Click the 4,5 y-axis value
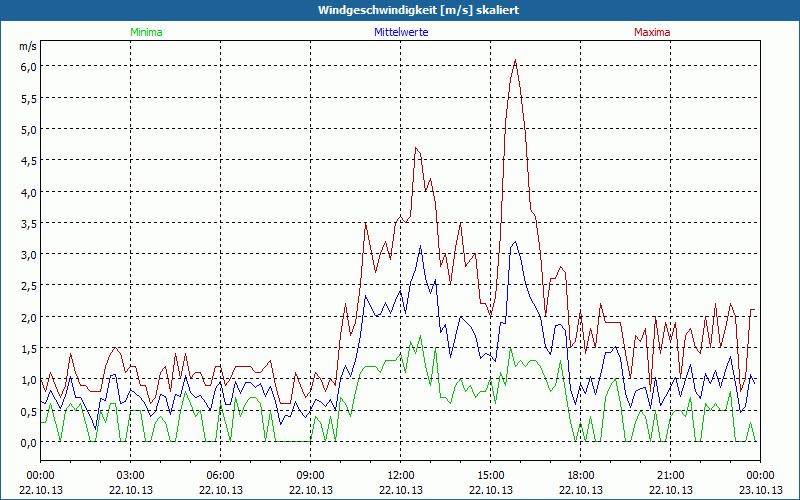Screen dimensions: 800x500 [x=29, y=161]
